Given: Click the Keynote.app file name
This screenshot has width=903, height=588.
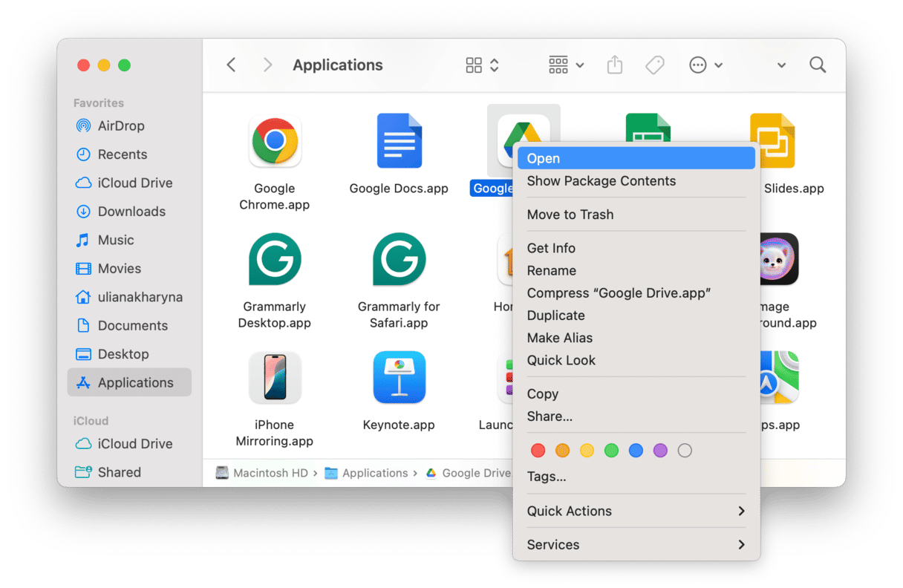Looking at the screenshot, I should (399, 425).
